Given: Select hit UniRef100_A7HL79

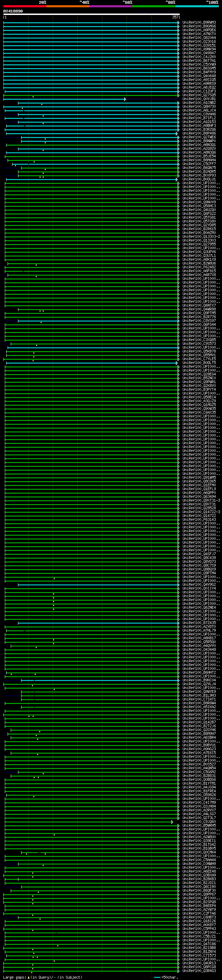Looking at the screenshot, I should [x=199, y=630].
